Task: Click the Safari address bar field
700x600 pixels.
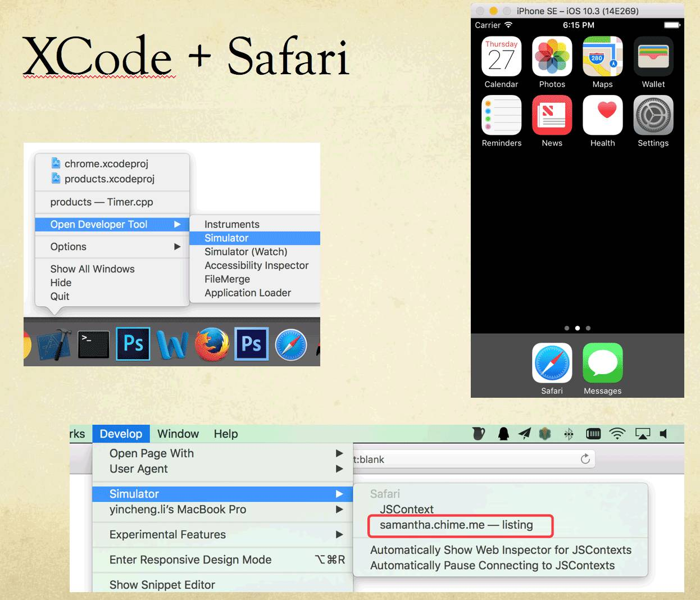Action: click(473, 459)
